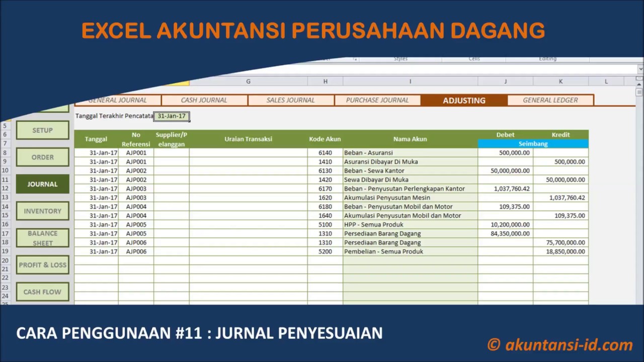Expand the formula bar with the arrow
This screenshot has width=644, height=362.
click(640, 69)
